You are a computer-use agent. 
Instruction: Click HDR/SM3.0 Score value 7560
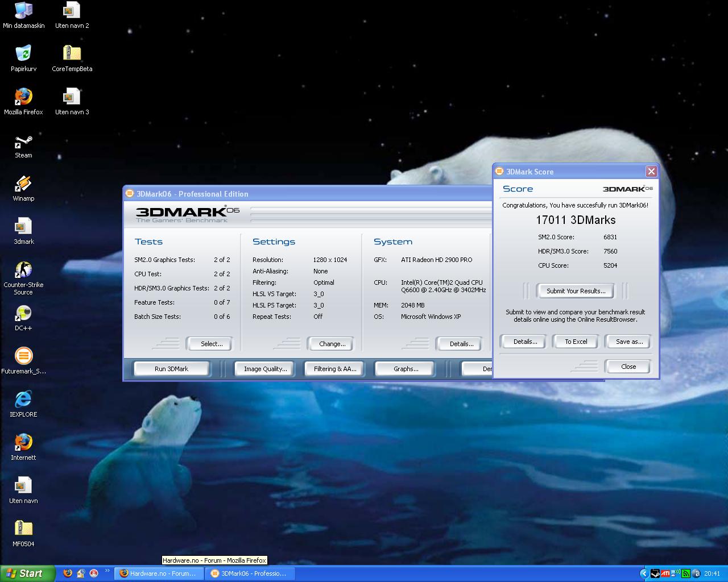[x=610, y=251]
